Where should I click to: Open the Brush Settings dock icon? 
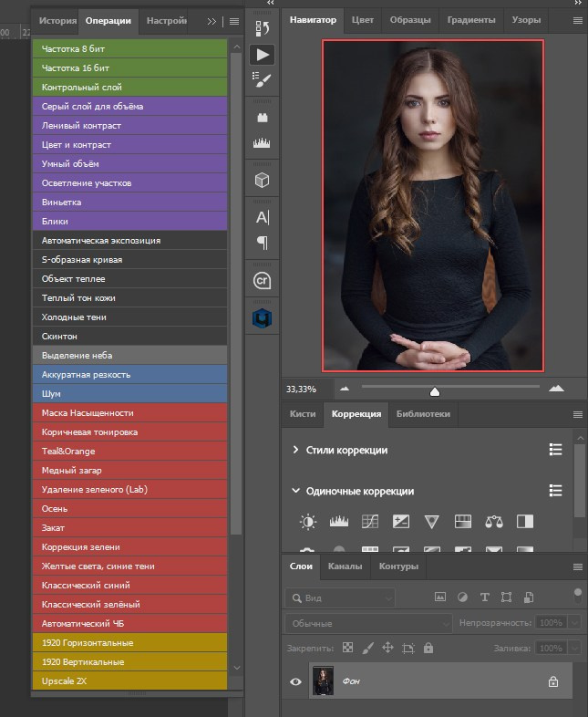(x=263, y=80)
